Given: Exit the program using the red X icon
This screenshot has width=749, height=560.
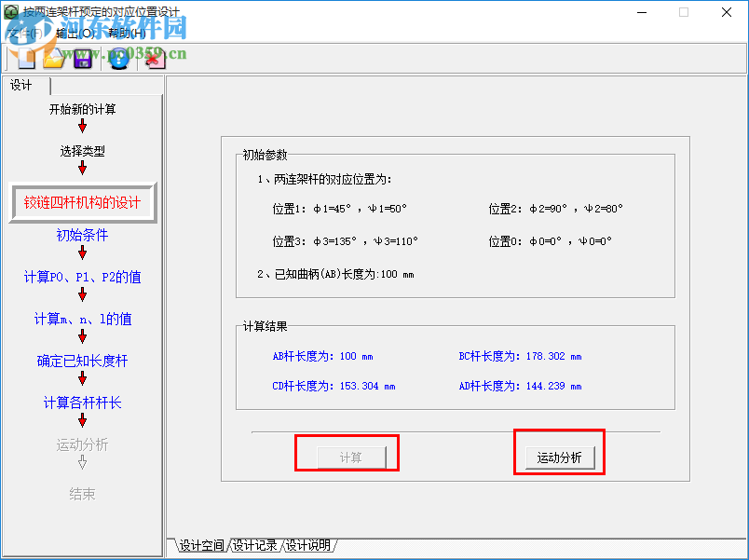Looking at the screenshot, I should point(155,58).
